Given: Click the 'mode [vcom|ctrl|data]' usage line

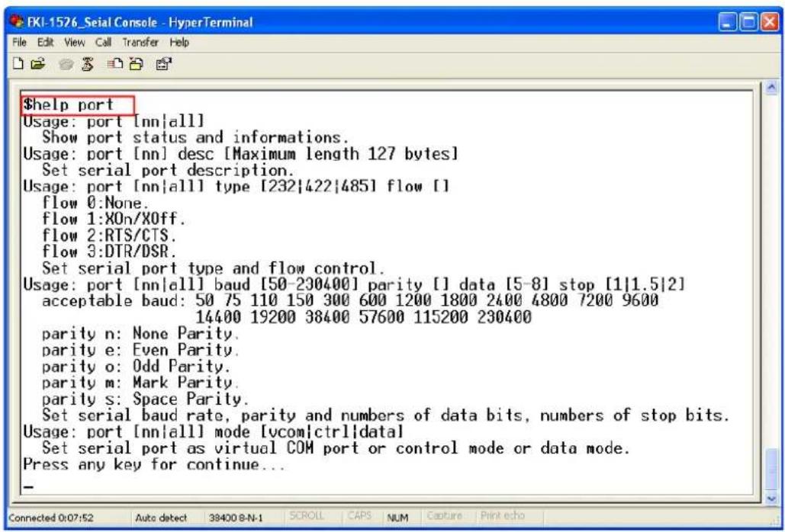Looking at the screenshot, I should coord(214,431).
